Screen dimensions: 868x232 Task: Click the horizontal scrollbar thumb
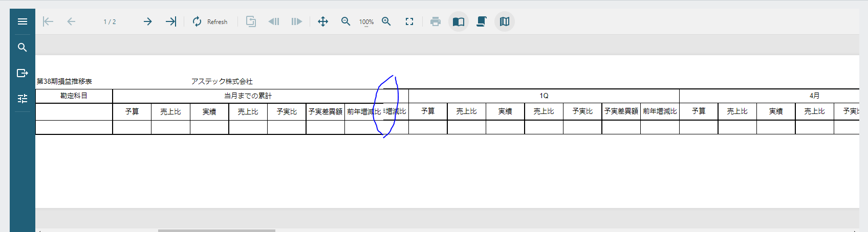pyautogui.click(x=216, y=230)
